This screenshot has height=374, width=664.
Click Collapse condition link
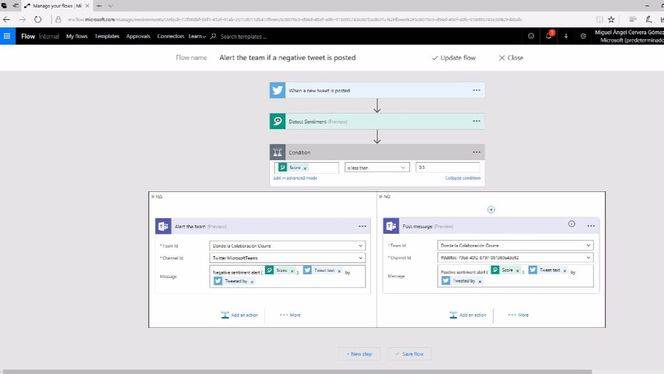click(463, 178)
